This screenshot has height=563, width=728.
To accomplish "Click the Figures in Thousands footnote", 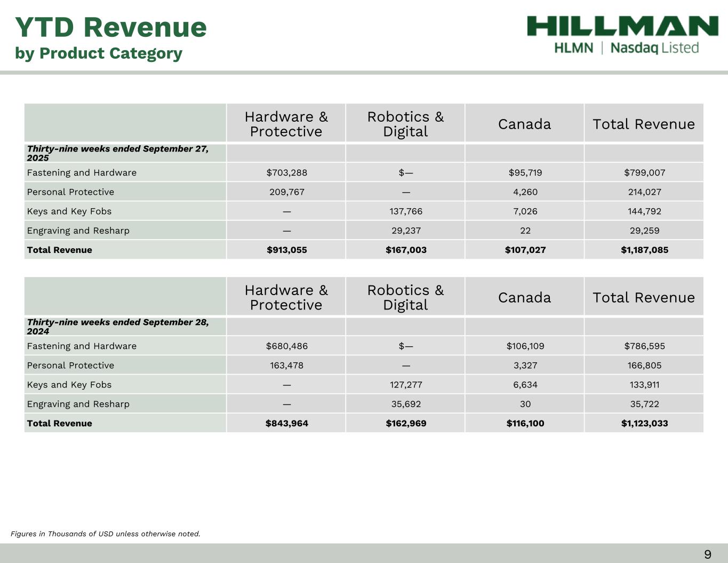I will pos(106,534).
